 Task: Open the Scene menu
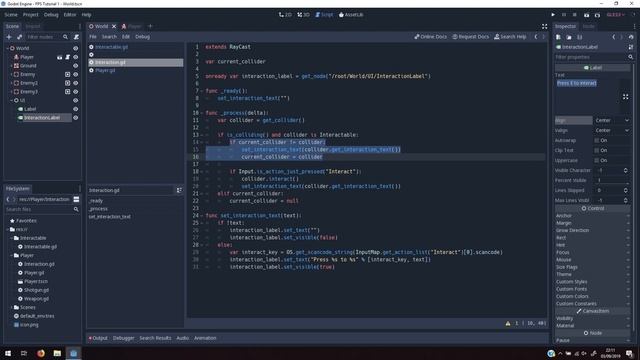[x=11, y=15]
